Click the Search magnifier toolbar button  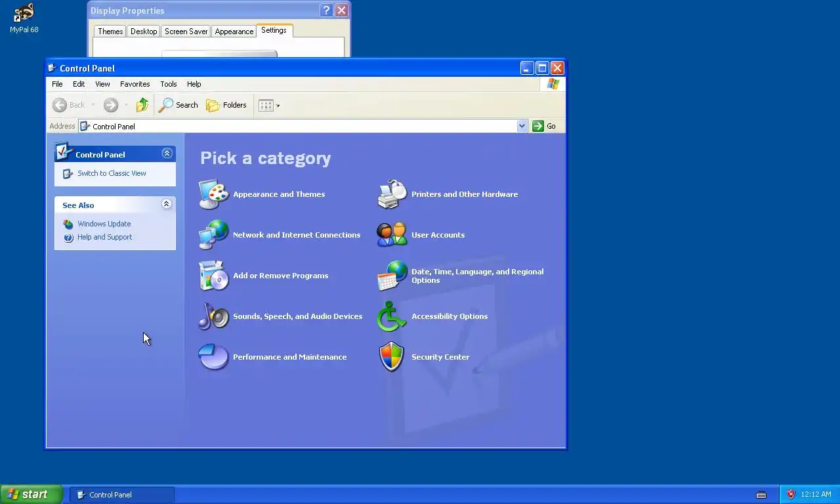(x=178, y=105)
